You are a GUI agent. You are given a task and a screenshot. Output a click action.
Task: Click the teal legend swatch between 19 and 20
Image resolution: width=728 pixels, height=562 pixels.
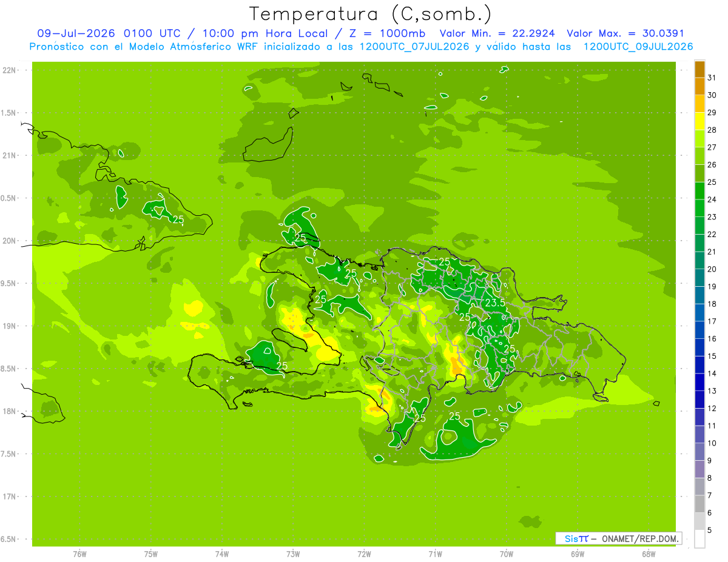(699, 278)
